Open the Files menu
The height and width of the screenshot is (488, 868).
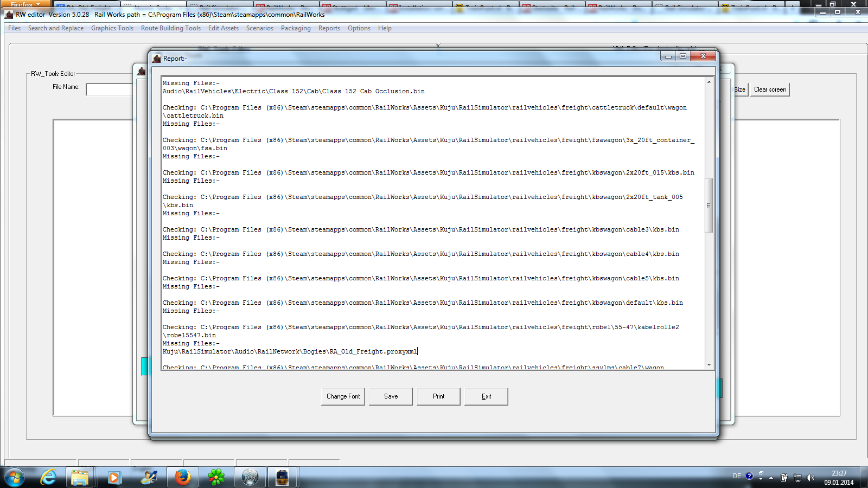[15, 28]
